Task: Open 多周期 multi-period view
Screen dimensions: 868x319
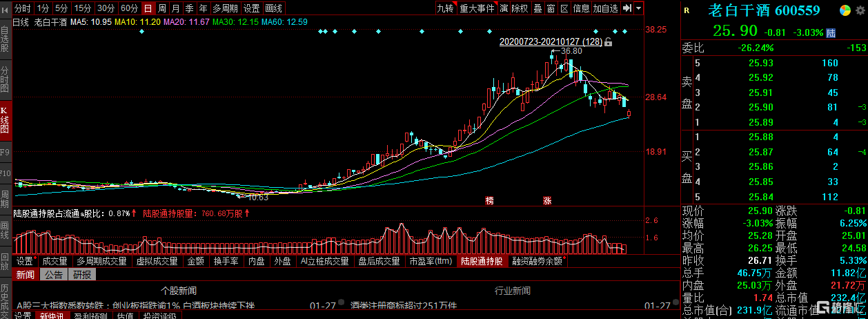Action: (226, 8)
